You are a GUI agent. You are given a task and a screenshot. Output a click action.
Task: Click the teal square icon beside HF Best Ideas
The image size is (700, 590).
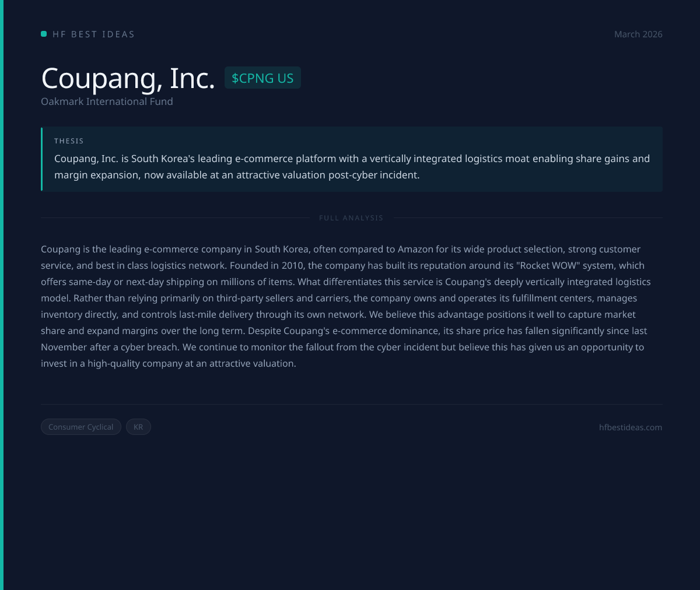click(x=44, y=34)
